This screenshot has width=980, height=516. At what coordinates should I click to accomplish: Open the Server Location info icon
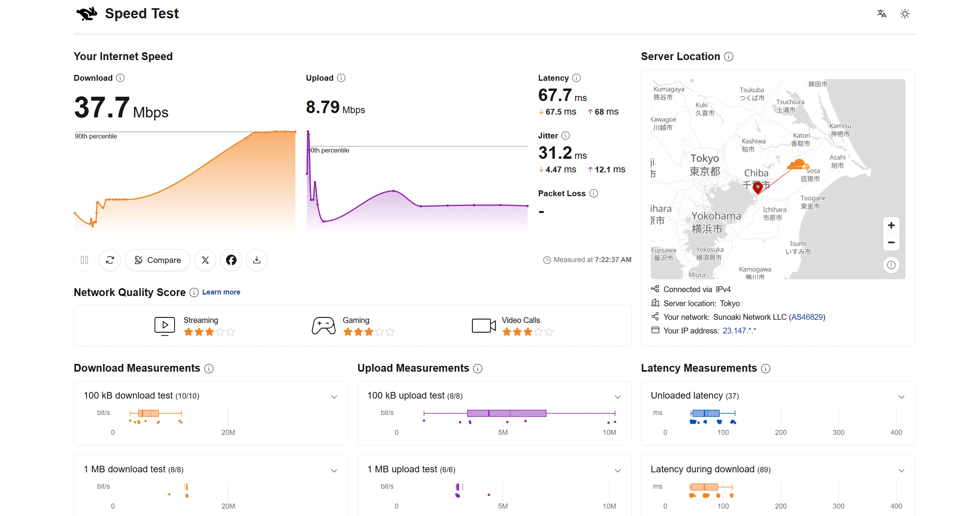pos(729,57)
